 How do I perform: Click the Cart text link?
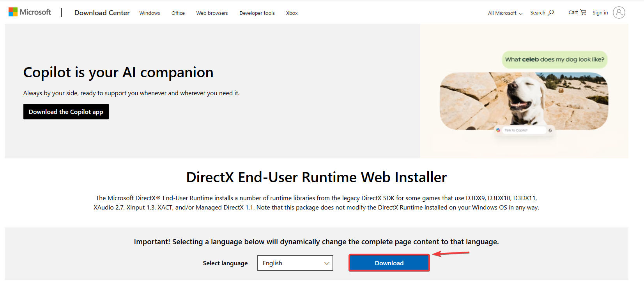573,12
